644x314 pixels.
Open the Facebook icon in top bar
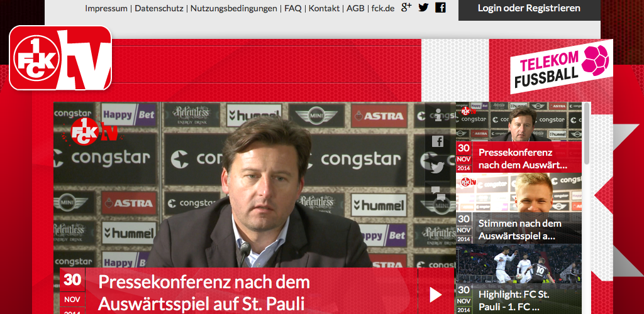[440, 8]
